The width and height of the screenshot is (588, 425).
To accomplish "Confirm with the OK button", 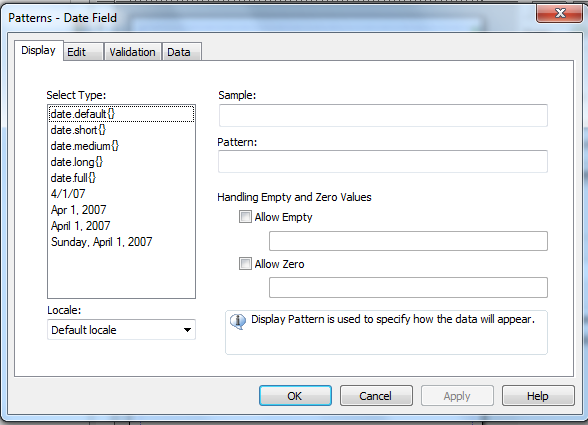I will [295, 396].
